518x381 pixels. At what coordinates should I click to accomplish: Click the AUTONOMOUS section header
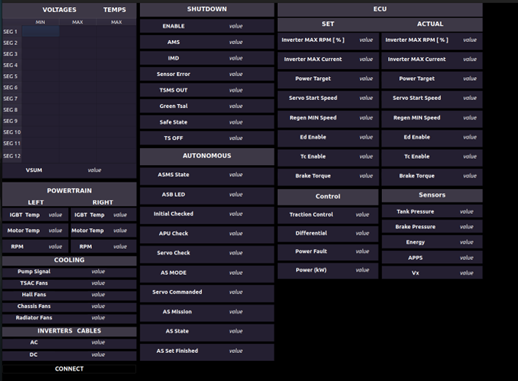[207, 156]
